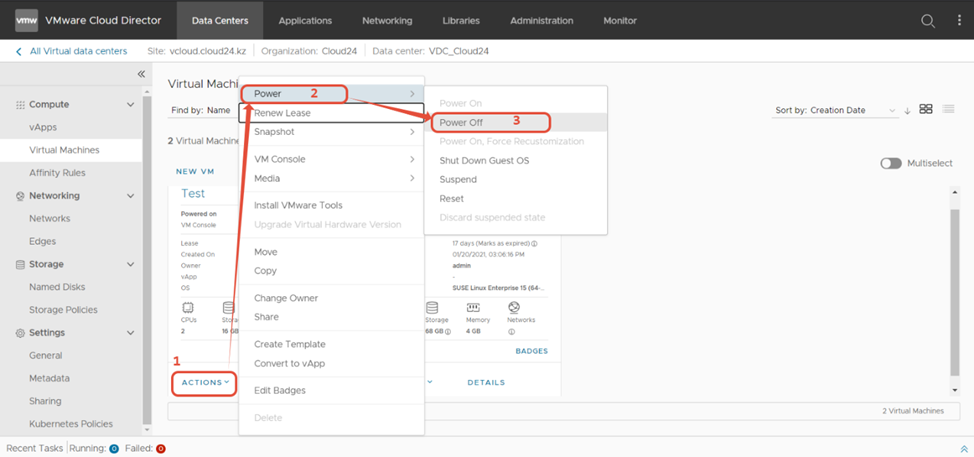Select Power Off from the submenu
The image size is (974, 457).
pos(461,122)
